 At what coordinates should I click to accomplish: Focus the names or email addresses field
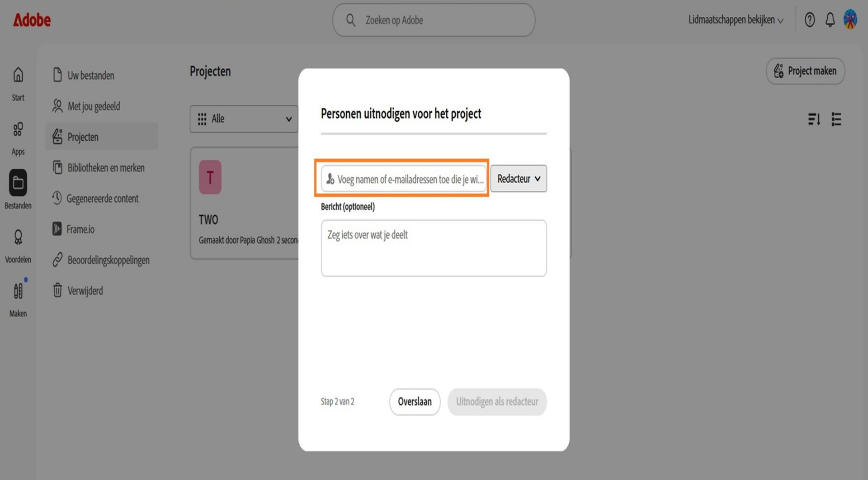pyautogui.click(x=404, y=179)
